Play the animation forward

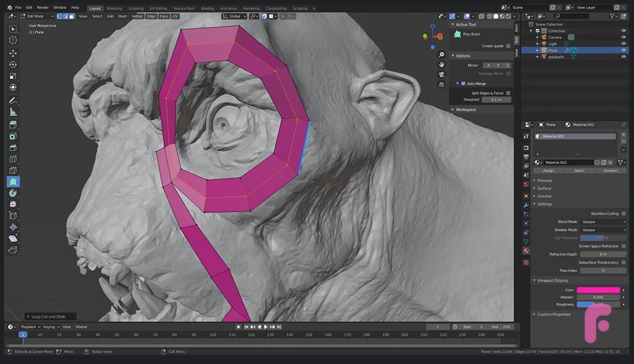(x=266, y=327)
